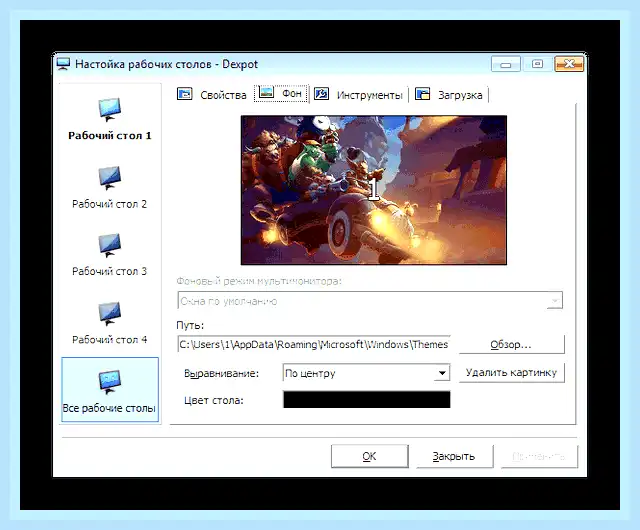Click the greyed-out Применить button
The image size is (640, 530).
tap(539, 456)
